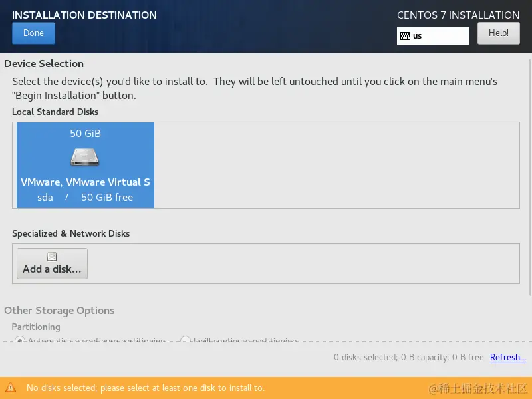Click the Partitioning label
Screen dimensions: 532x399
tap(36, 327)
